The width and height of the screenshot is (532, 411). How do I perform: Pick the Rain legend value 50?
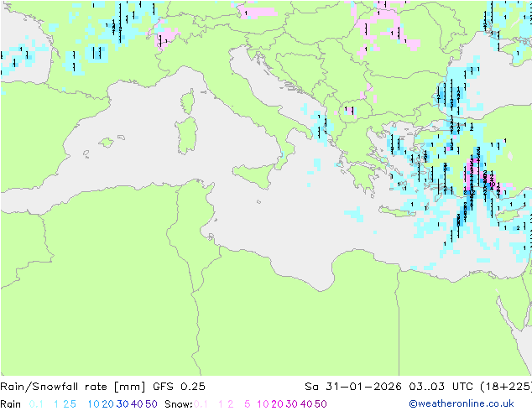(x=151, y=404)
